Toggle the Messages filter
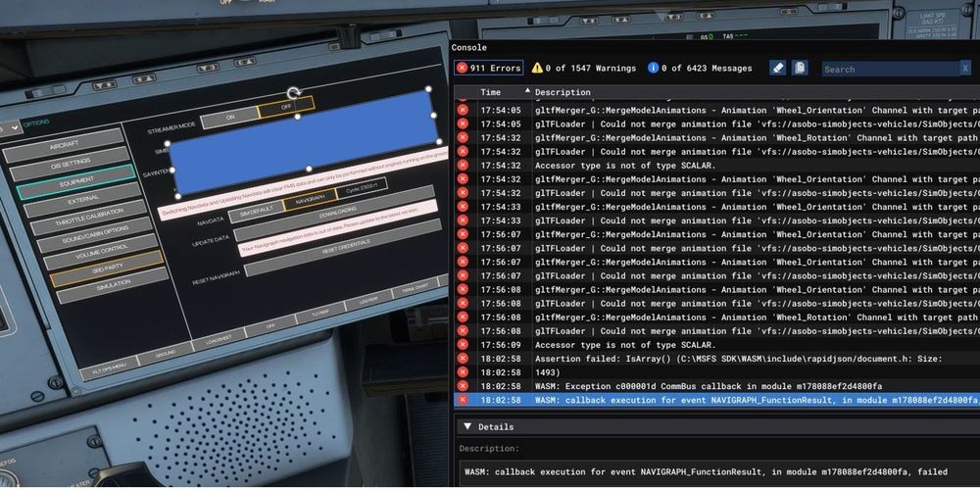The width and height of the screenshot is (980, 490). click(700, 69)
